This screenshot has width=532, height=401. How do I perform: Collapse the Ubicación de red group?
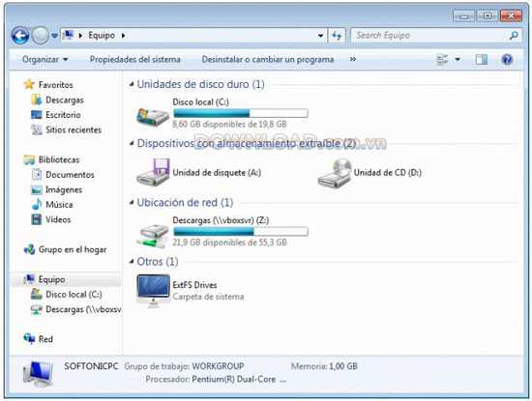(x=132, y=203)
